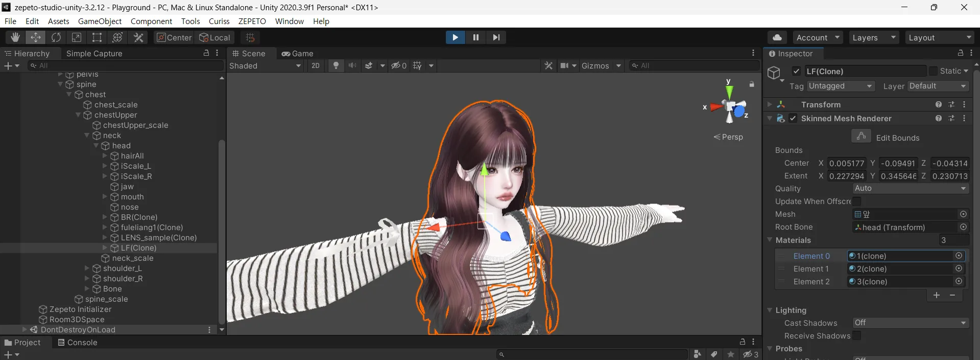
Task: Select the combined Transform tool
Action: tap(117, 37)
